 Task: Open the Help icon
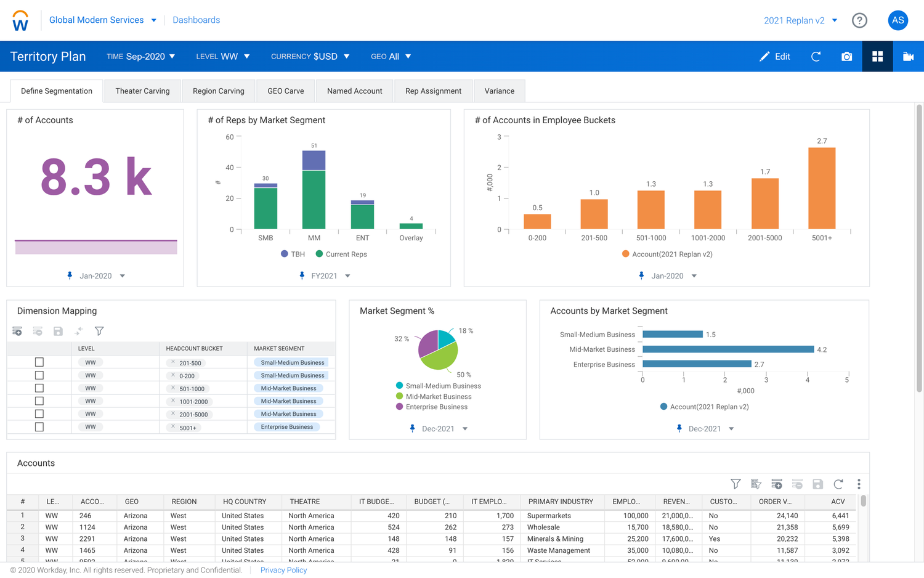(x=859, y=20)
